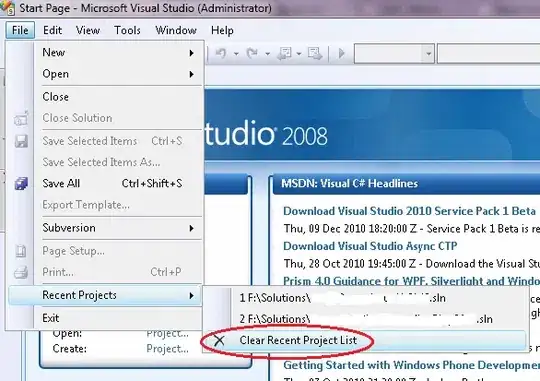Click the Save All icon

21,184
